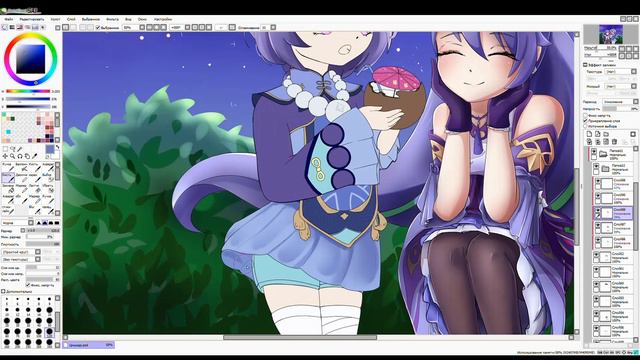Select the move tool with four arrows

click(5, 156)
